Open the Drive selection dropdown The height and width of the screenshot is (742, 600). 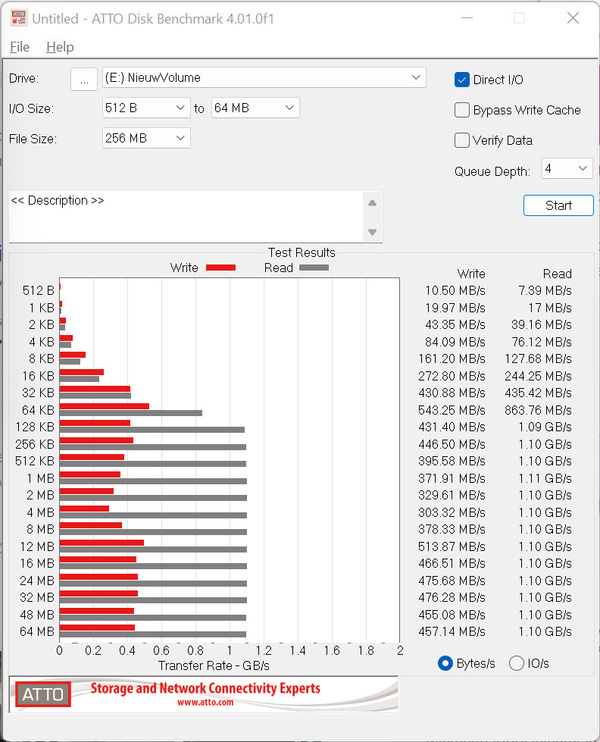coord(264,78)
